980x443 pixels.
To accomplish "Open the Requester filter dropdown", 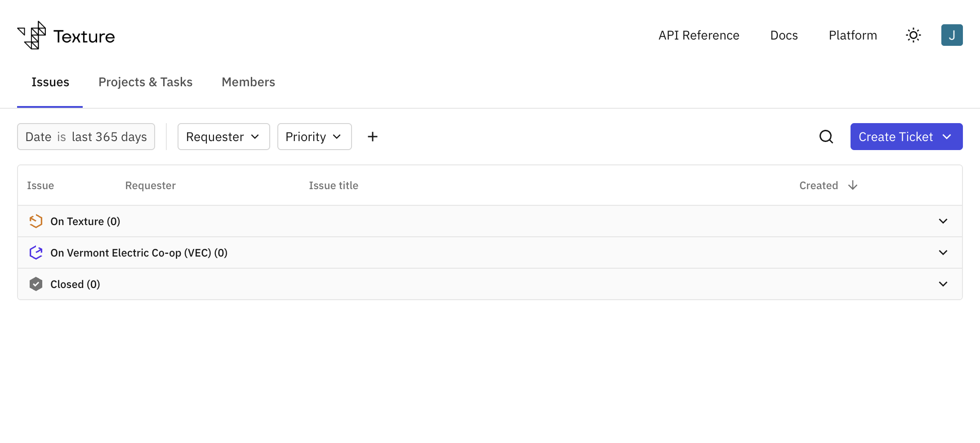I will tap(223, 137).
